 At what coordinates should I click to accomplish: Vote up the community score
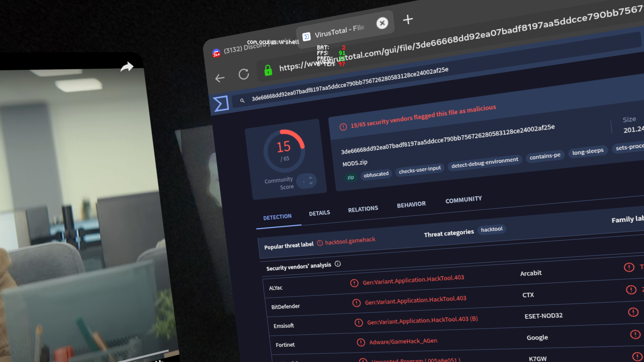(310, 177)
